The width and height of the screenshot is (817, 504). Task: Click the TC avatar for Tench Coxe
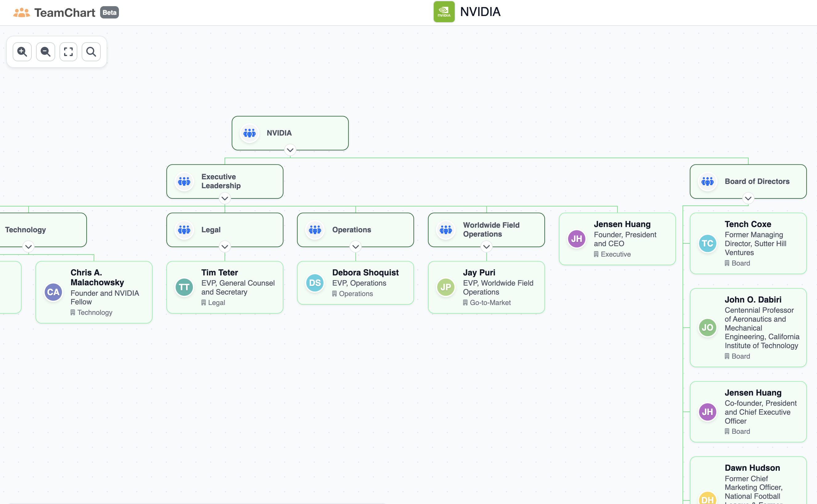(x=707, y=244)
